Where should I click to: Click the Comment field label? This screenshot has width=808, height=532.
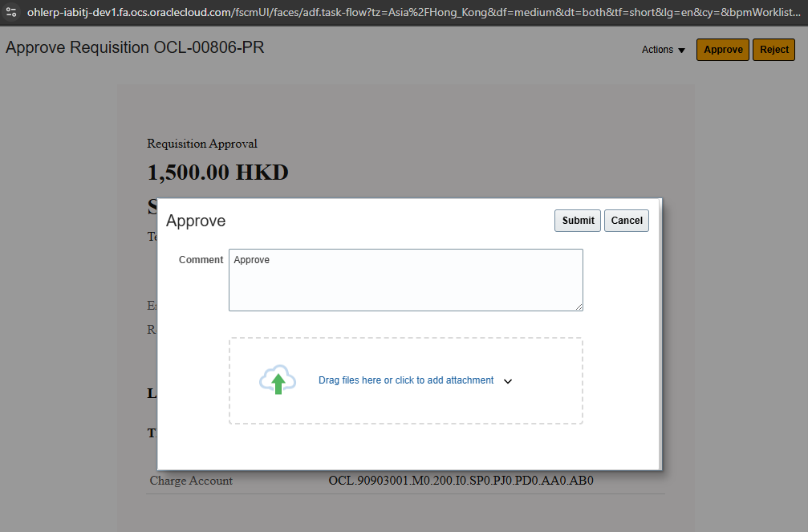[x=201, y=259]
